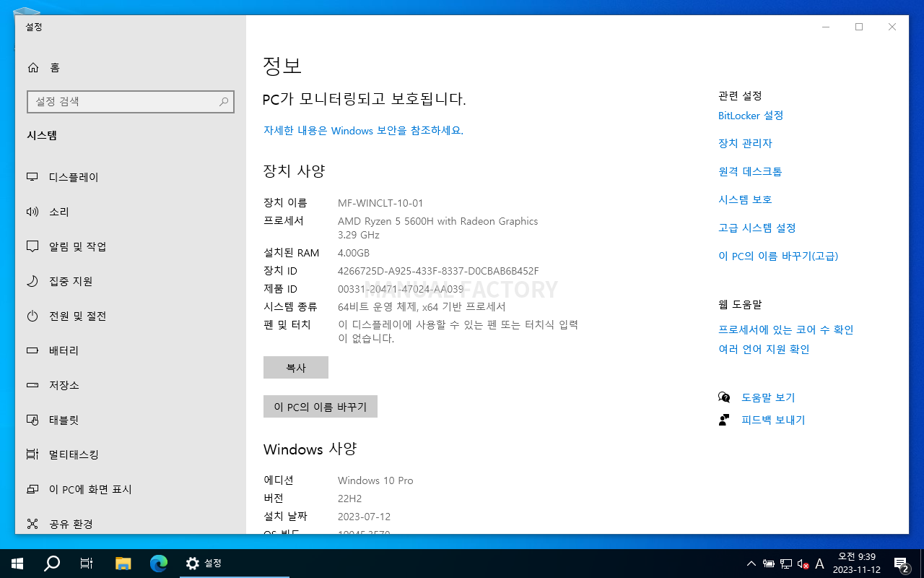Screen dimensions: 924x578
Task: Open Display (디스플레이) settings icon
Action: coord(32,177)
